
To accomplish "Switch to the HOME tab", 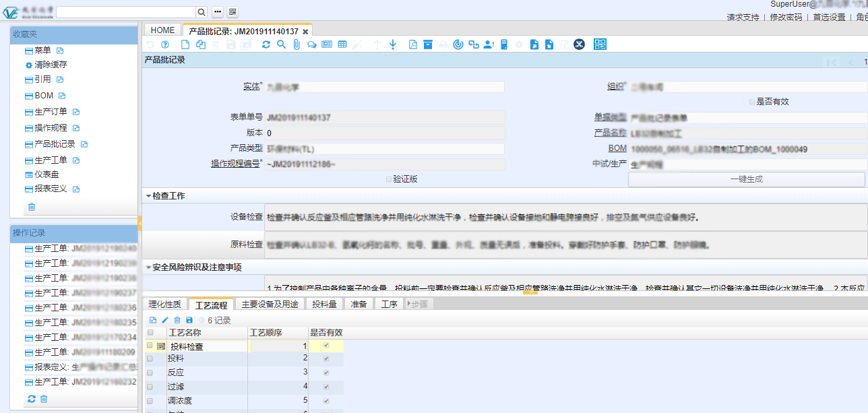I will [162, 30].
